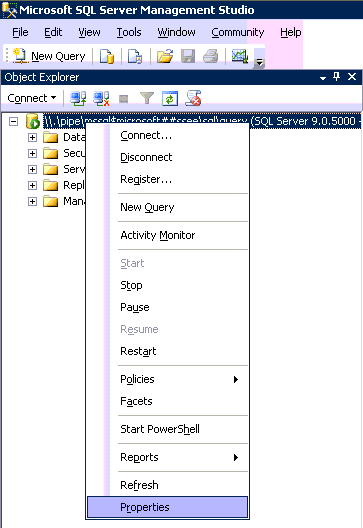
Task: Choose Stop from context menu
Action: coord(167,285)
